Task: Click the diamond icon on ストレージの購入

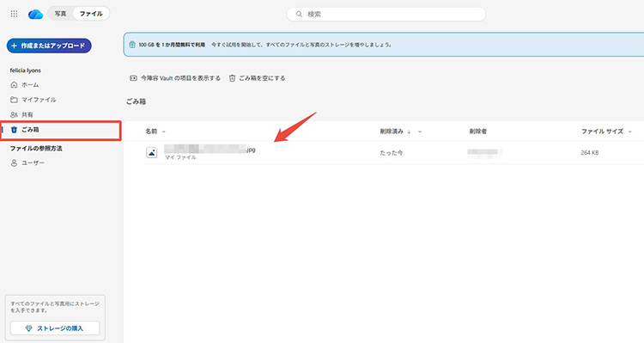Action: 28,328
